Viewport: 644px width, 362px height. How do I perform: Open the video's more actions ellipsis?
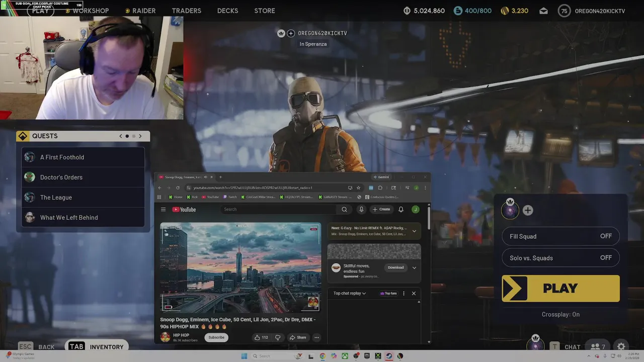click(316, 337)
